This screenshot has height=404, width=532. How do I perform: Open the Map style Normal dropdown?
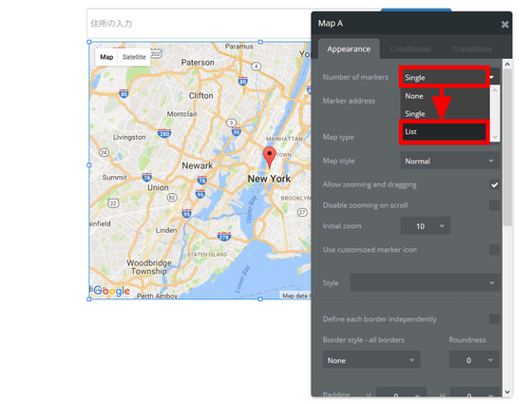[x=450, y=161]
